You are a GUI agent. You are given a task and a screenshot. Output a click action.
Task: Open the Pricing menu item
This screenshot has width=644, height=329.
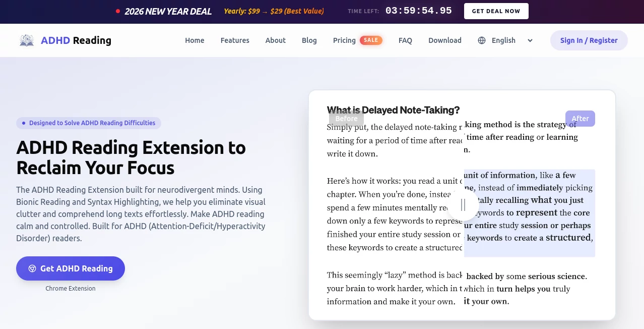[x=344, y=40]
